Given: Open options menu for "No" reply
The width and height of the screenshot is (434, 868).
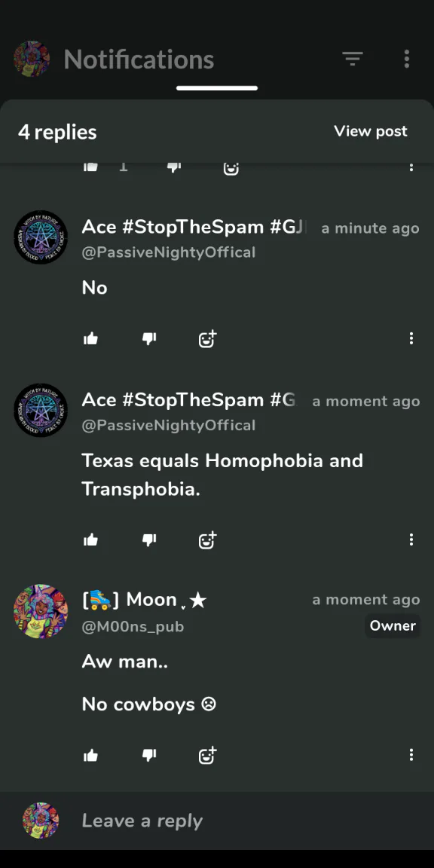Looking at the screenshot, I should pos(411,338).
